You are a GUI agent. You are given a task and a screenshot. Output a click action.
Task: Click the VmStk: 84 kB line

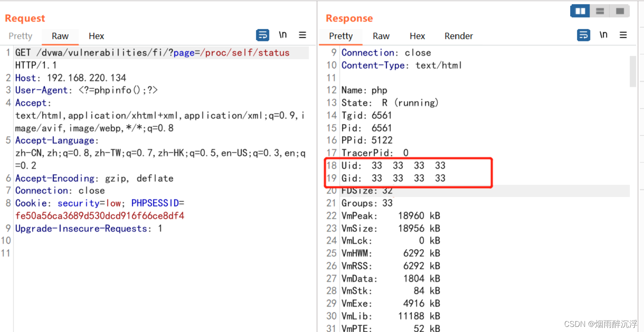tap(391, 291)
